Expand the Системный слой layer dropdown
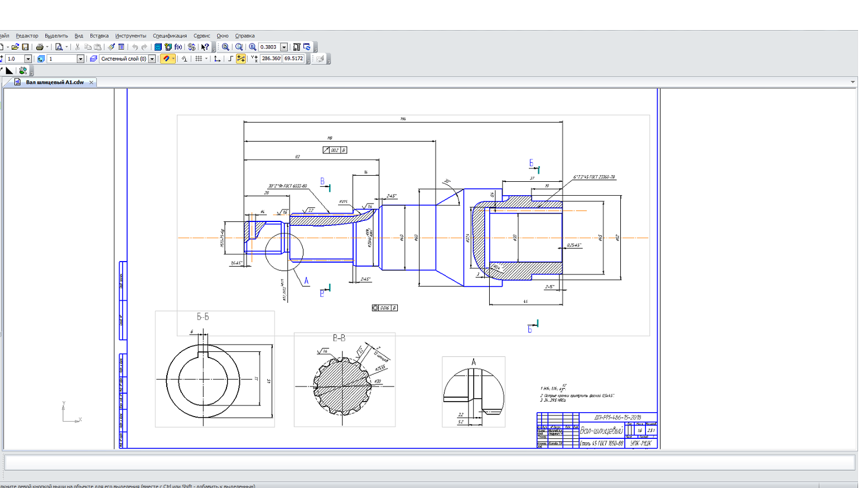This screenshot has height=488, width=868. [152, 59]
